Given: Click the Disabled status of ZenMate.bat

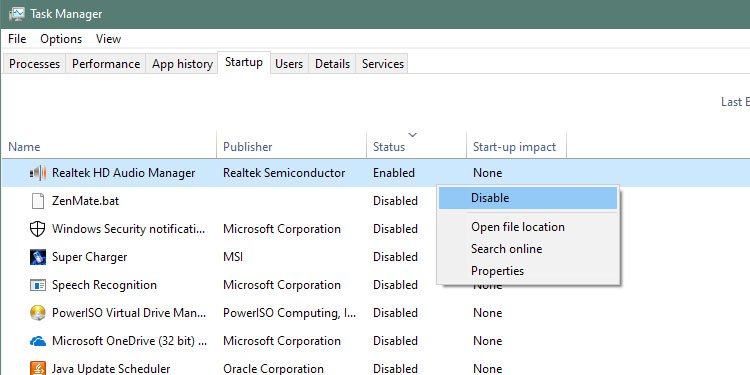Looking at the screenshot, I should [396, 201].
